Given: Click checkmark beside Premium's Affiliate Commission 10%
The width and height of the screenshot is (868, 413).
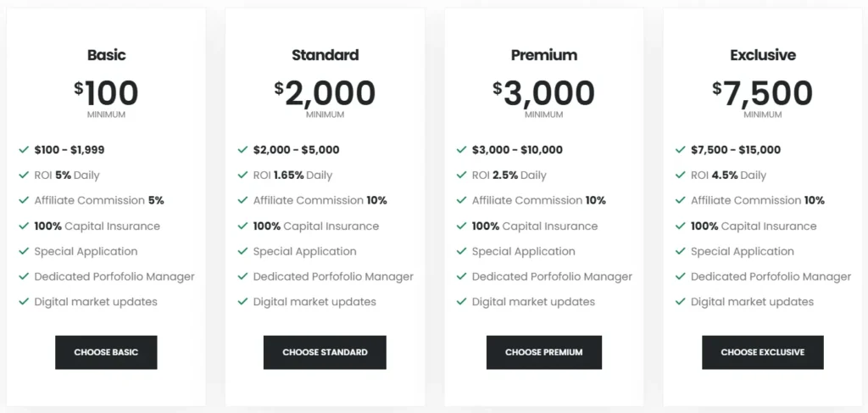Looking at the screenshot, I should pyautogui.click(x=461, y=201).
